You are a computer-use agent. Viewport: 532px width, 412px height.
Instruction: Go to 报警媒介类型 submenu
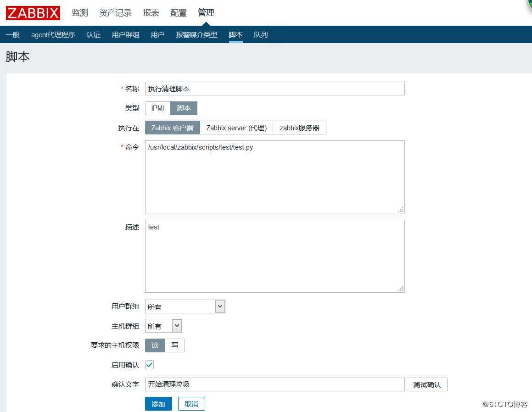(197, 34)
